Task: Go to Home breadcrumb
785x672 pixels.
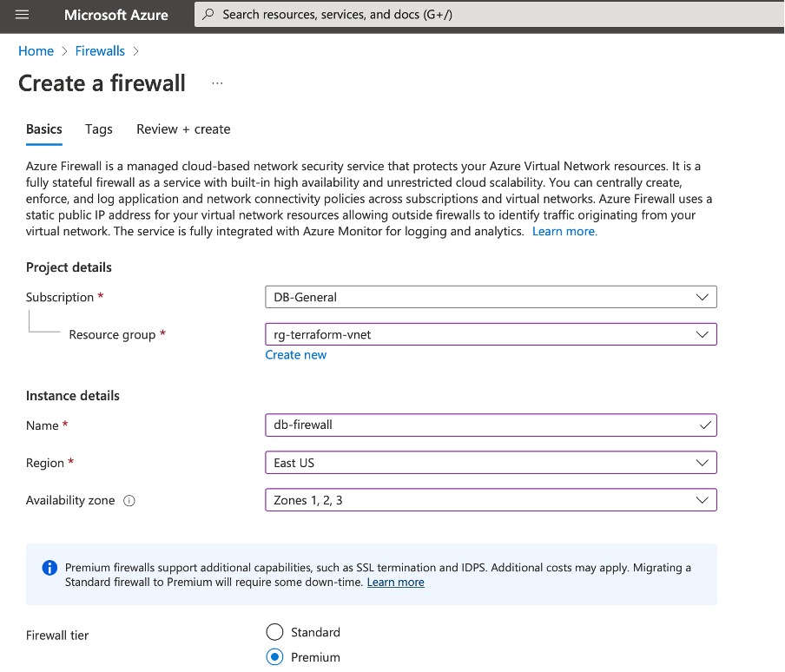Action: [36, 51]
